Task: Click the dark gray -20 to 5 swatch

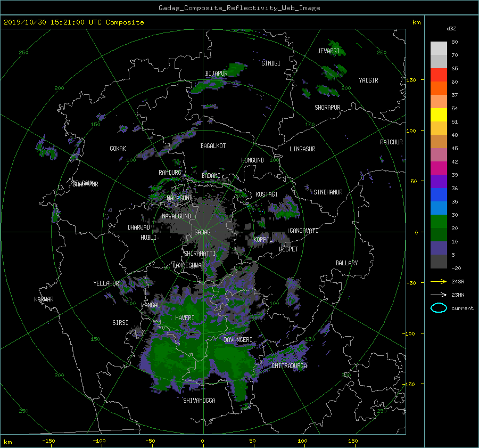Action: (x=439, y=261)
